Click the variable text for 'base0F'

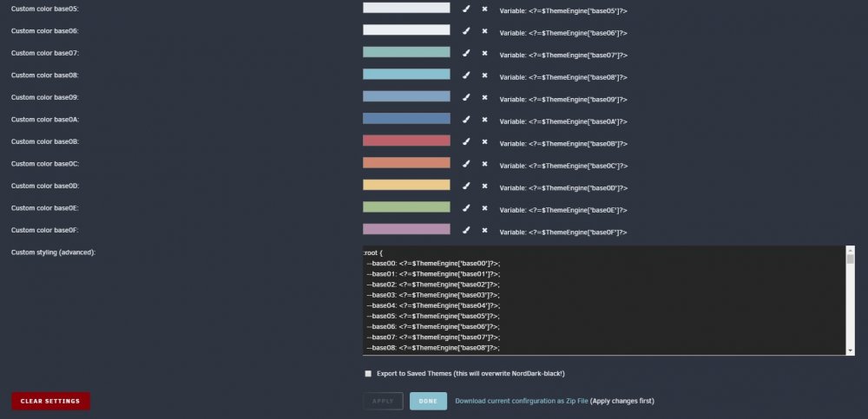563,232
